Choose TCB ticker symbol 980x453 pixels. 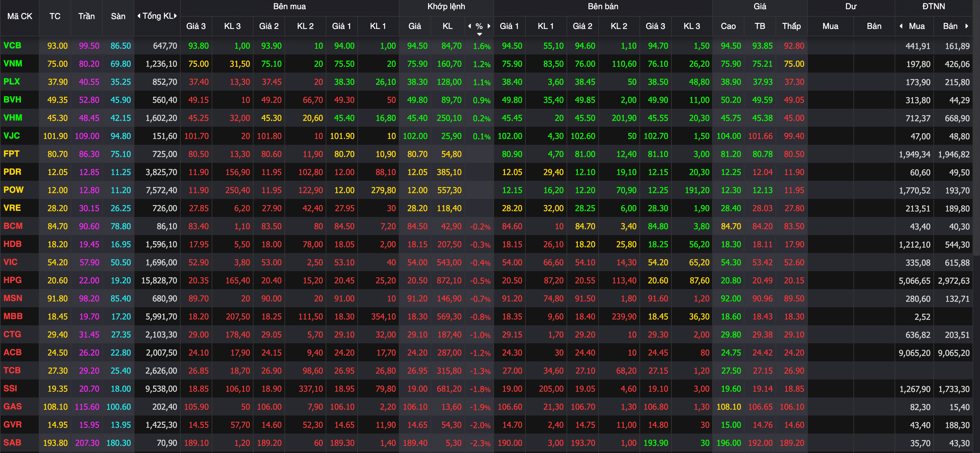point(12,370)
